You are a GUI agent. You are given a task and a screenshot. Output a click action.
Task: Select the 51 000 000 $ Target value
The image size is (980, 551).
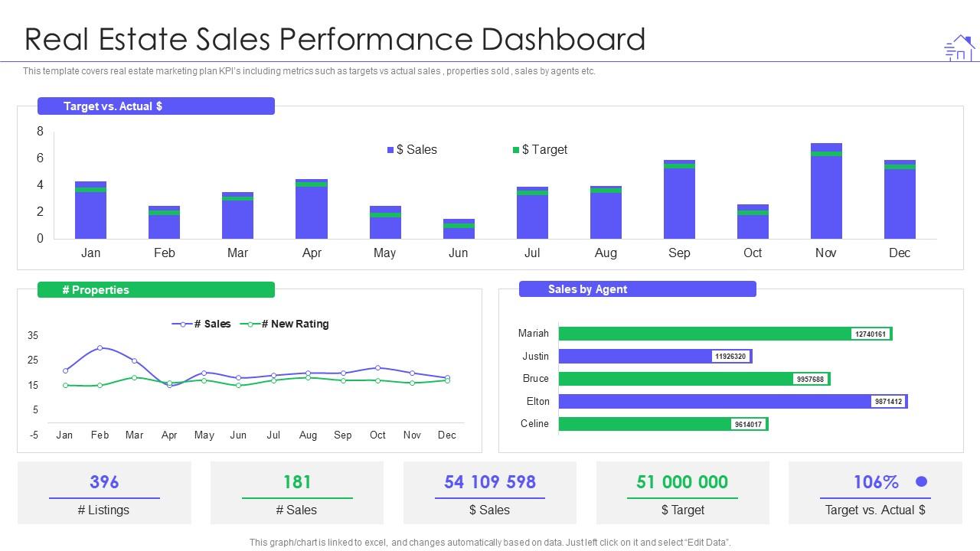(x=681, y=482)
